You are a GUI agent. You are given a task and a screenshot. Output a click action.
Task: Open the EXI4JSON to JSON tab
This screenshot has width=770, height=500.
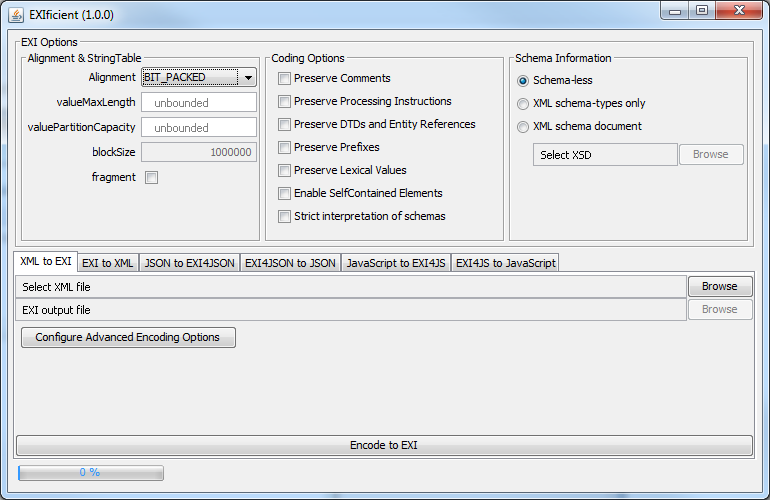(x=290, y=263)
